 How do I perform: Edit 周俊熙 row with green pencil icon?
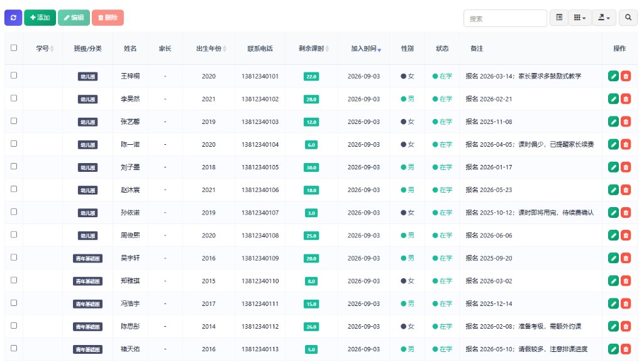pyautogui.click(x=613, y=235)
